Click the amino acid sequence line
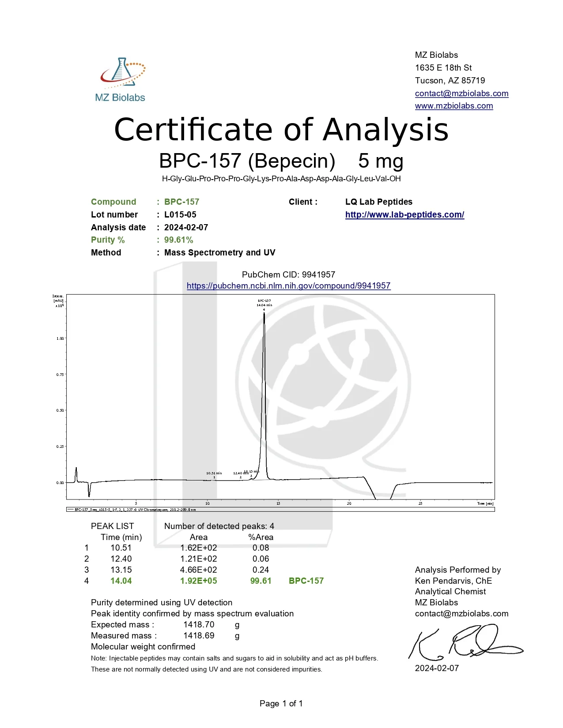Screen dimensions: 563x728 click(281, 179)
